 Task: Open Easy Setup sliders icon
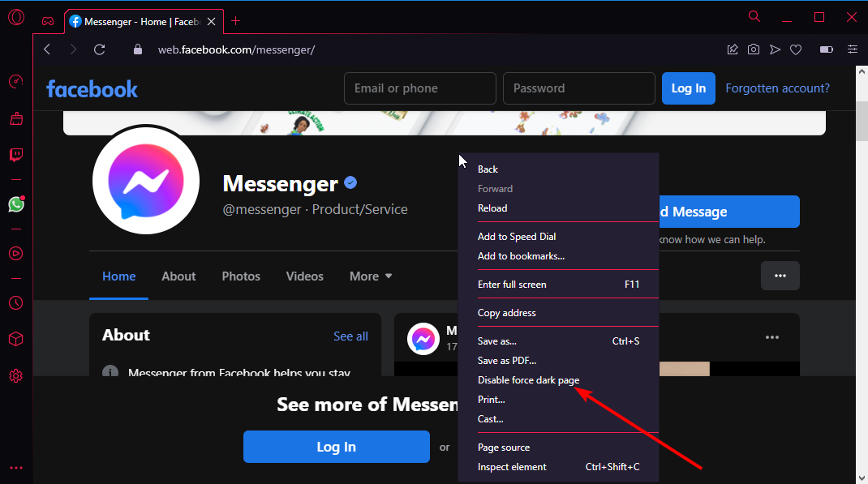tap(853, 49)
